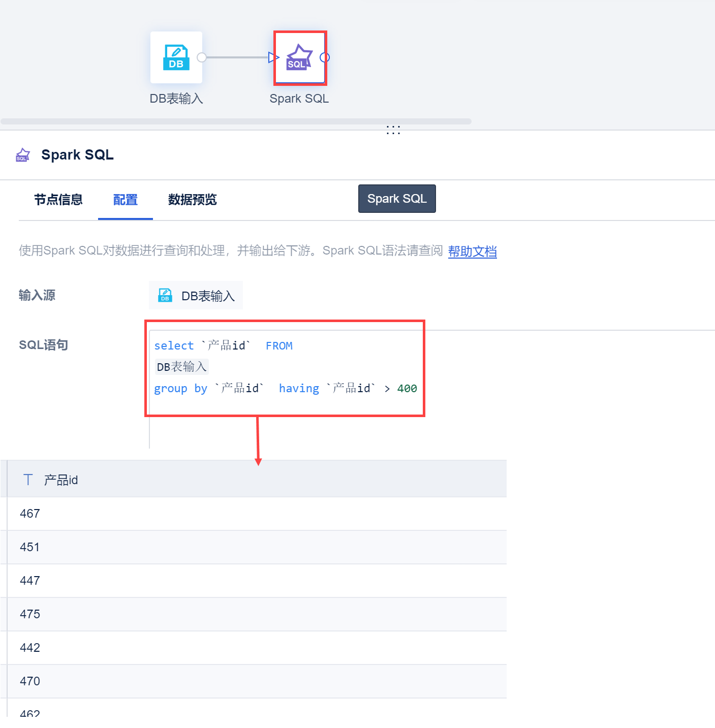
Task: Open the 帮助文档 link
Action: tap(473, 251)
